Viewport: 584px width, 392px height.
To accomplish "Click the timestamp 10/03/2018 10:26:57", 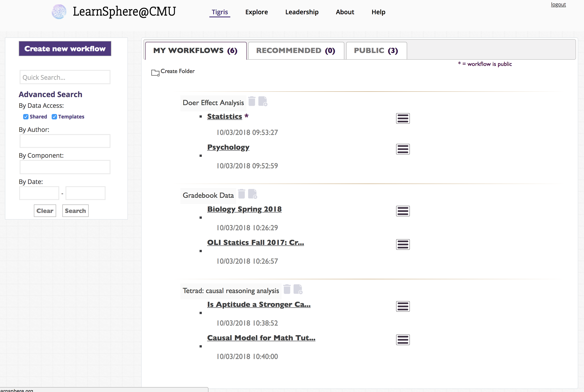I will pyautogui.click(x=247, y=261).
